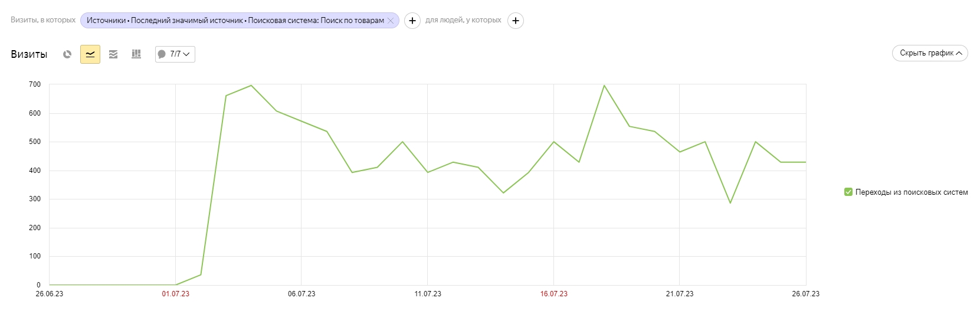
Task: Click the 'Визиты' chart heading
Action: click(x=29, y=54)
